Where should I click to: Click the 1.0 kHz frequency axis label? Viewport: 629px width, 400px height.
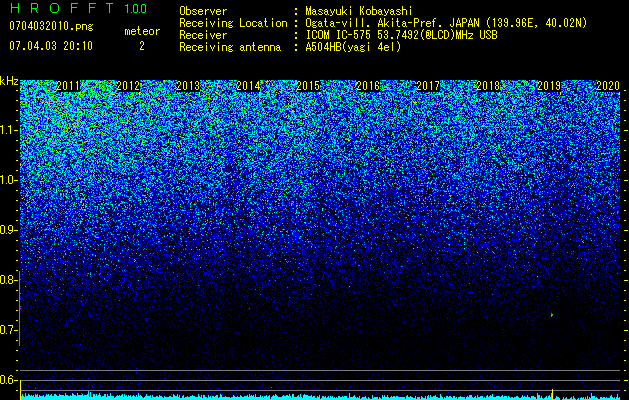8,180
